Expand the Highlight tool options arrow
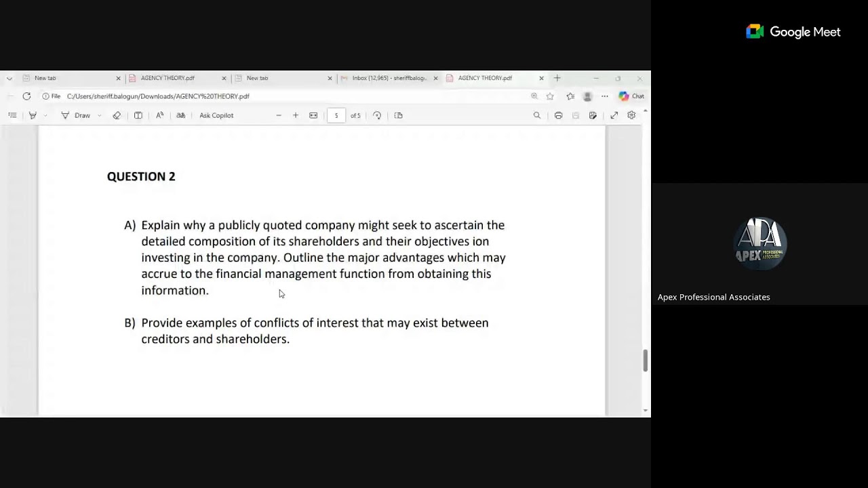 (45, 115)
